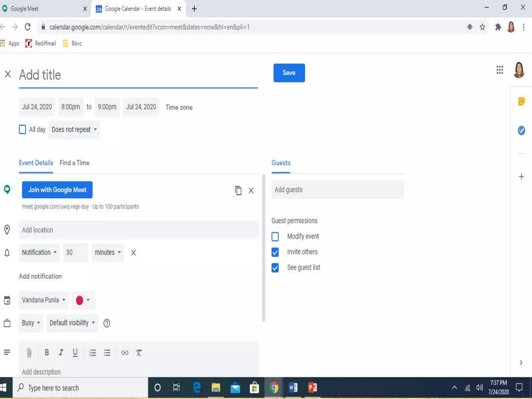Remove formatting from description text
This screenshot has height=399, width=532.
pyautogui.click(x=139, y=353)
